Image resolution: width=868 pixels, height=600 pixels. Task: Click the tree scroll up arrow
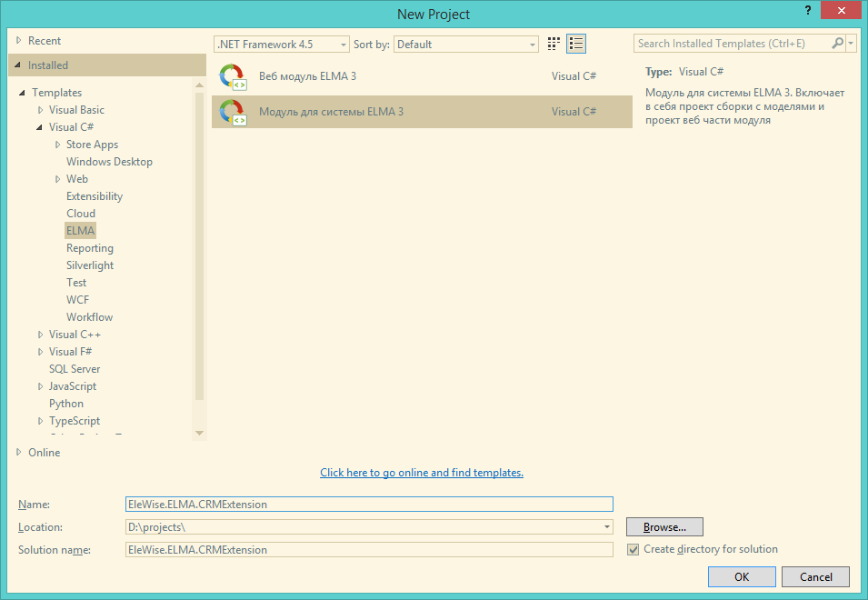click(x=199, y=85)
